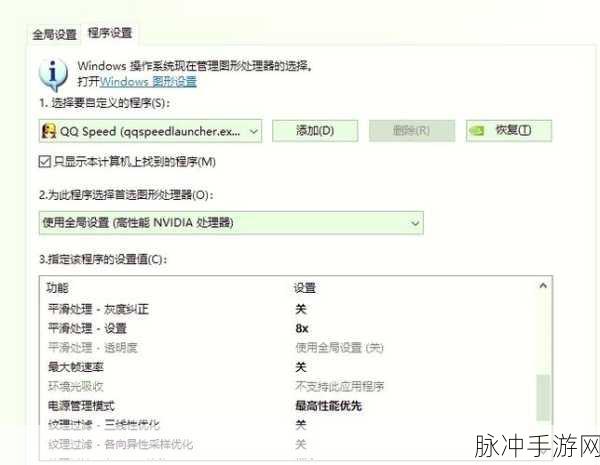Click the 删除(R) button
Viewport: 600px width, 465px height.
(x=412, y=131)
